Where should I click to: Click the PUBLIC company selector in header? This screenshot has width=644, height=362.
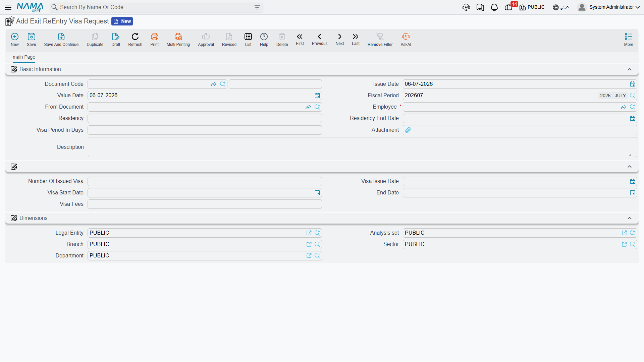click(x=532, y=7)
